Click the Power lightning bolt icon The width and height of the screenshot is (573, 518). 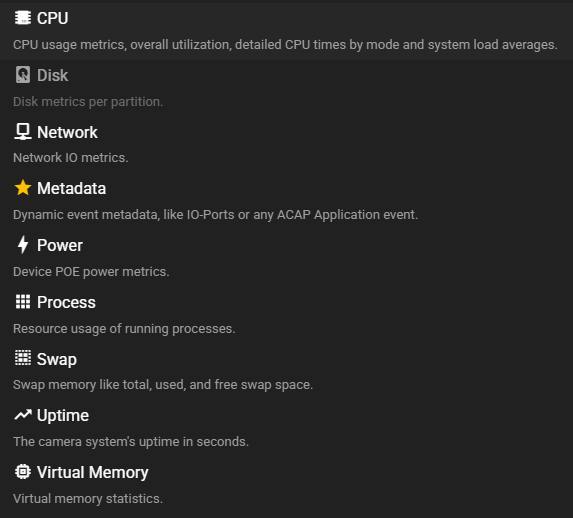pos(23,245)
